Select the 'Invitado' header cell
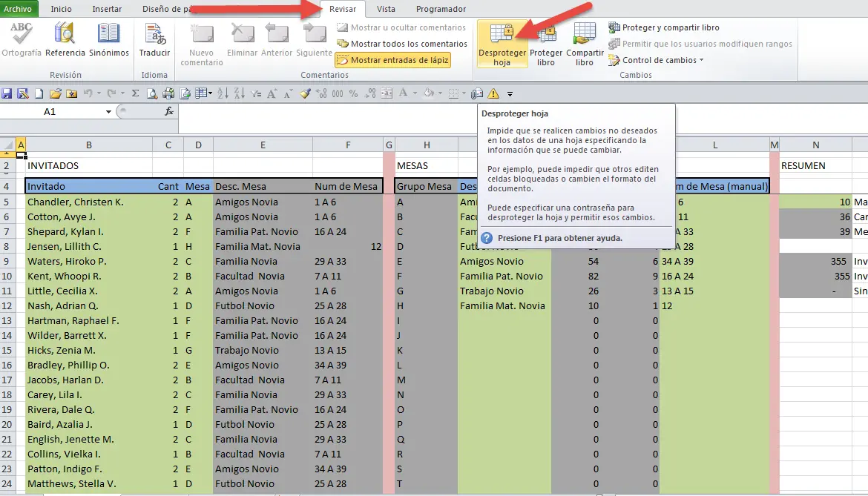 point(88,186)
